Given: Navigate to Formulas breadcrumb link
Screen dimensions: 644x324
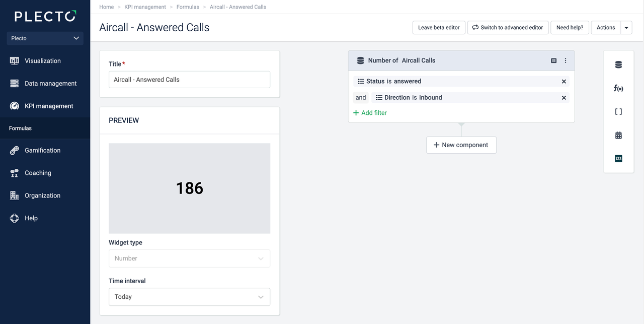Looking at the screenshot, I should pos(188,7).
